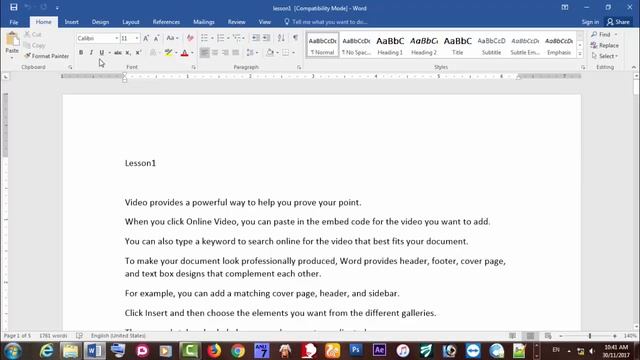Switch to the Layout tab
The height and width of the screenshot is (360, 640).
point(131,22)
